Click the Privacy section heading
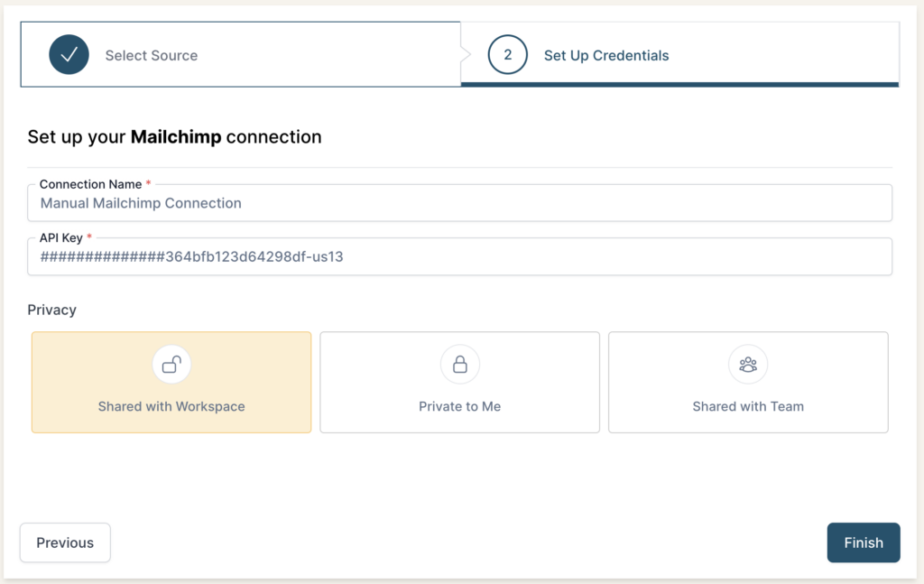The image size is (924, 584). coord(51,310)
